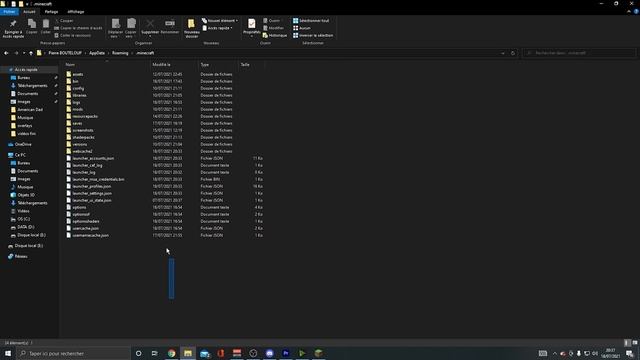This screenshot has width=640, height=360.
Task: Click Inverser la sélection
Action: point(313,36)
